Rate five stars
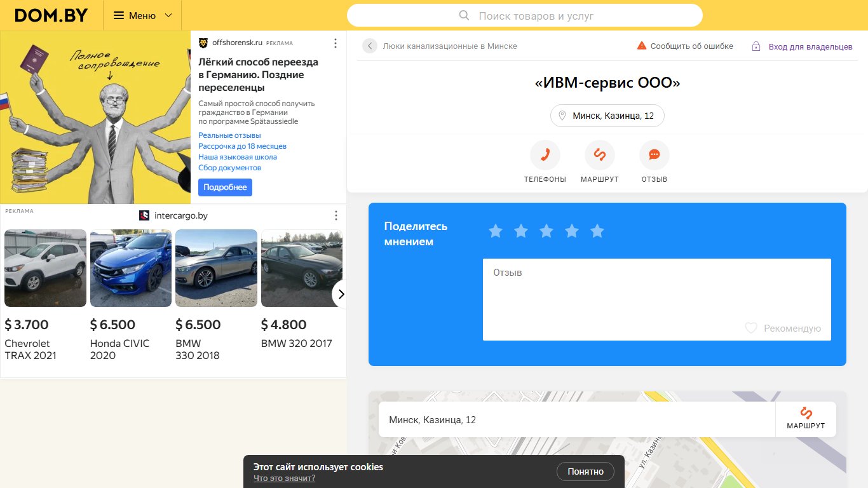The image size is (868, 488). tap(597, 231)
